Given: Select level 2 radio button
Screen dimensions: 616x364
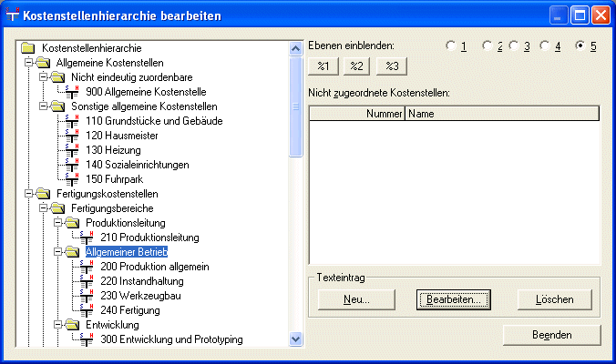Looking at the screenshot, I should [487, 45].
